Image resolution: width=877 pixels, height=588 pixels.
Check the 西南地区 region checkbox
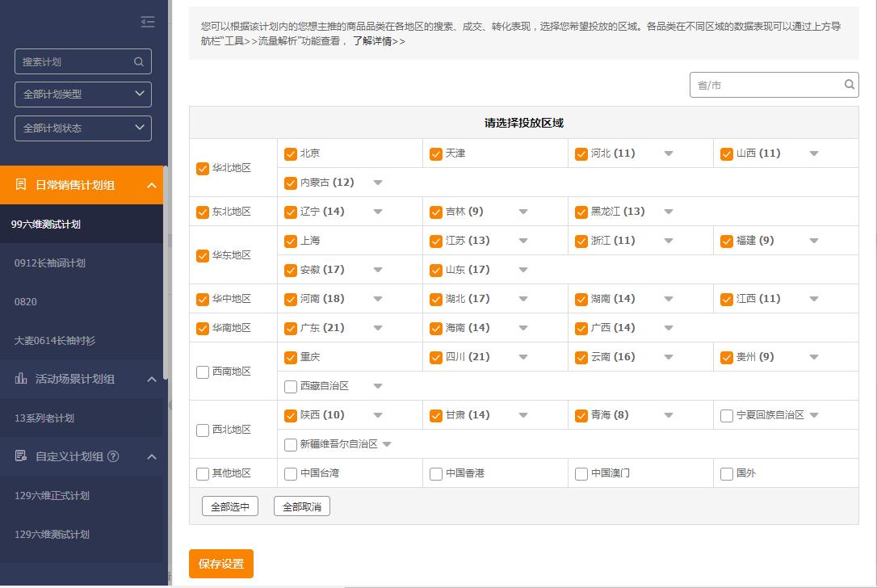202,372
